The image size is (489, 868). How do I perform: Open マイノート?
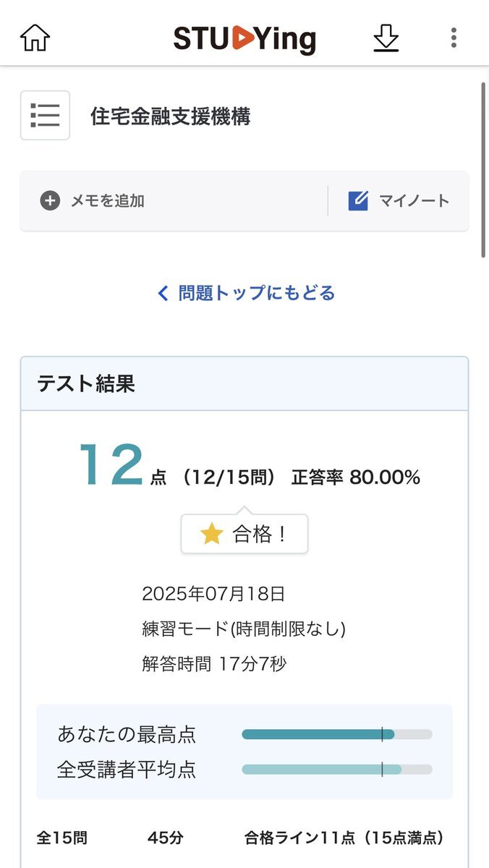[399, 200]
